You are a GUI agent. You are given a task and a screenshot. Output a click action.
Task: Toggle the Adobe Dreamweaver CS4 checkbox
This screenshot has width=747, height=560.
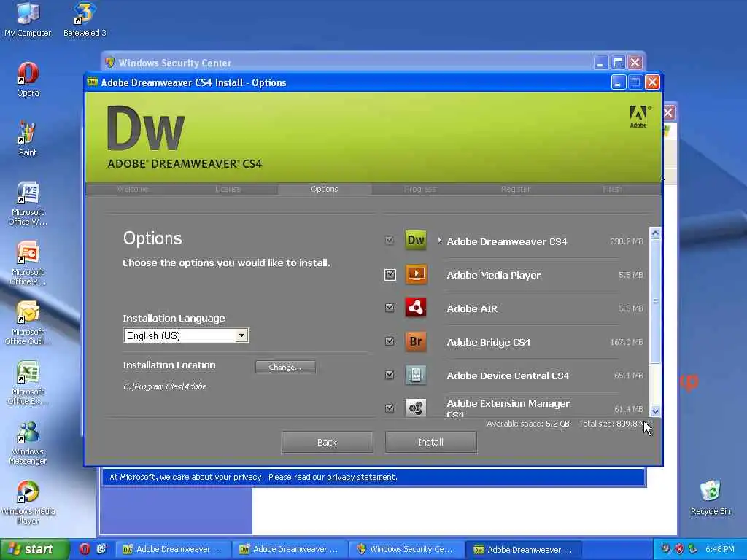coord(390,241)
